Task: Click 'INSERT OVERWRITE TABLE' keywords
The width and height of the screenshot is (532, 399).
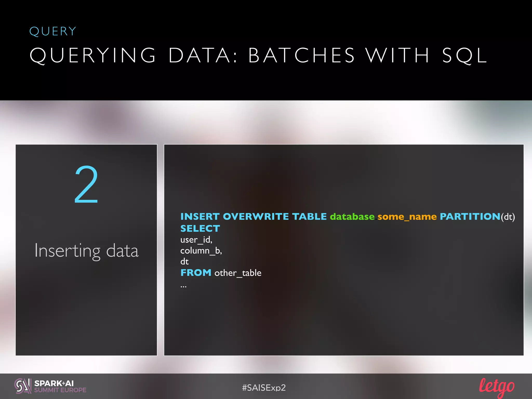Action: [x=254, y=216]
